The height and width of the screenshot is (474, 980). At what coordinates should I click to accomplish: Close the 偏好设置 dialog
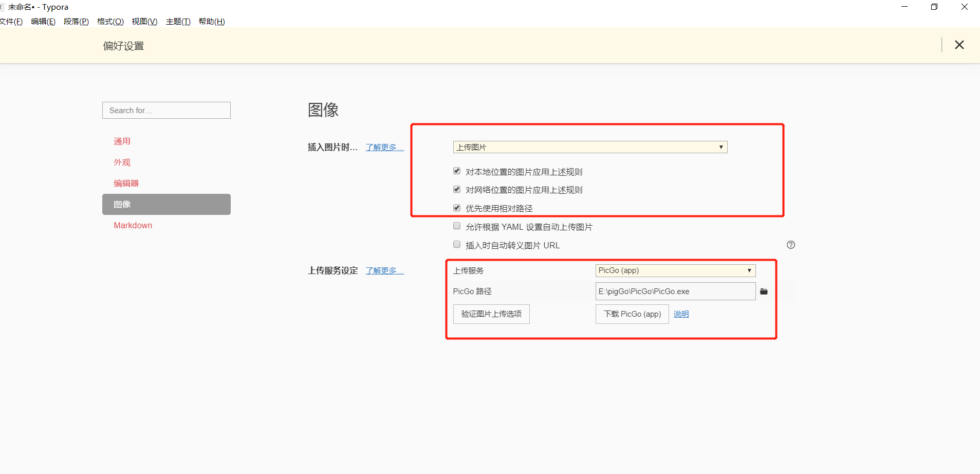959,45
